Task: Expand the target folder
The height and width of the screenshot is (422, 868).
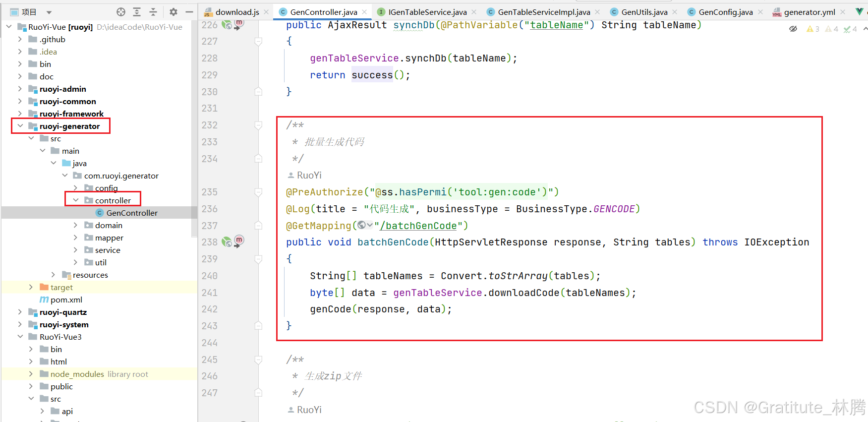Action: (31, 287)
